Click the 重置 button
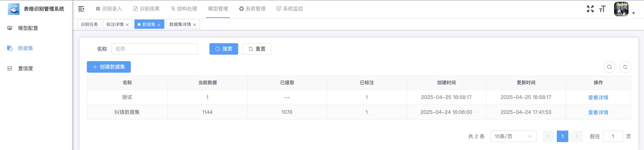 pyautogui.click(x=257, y=49)
